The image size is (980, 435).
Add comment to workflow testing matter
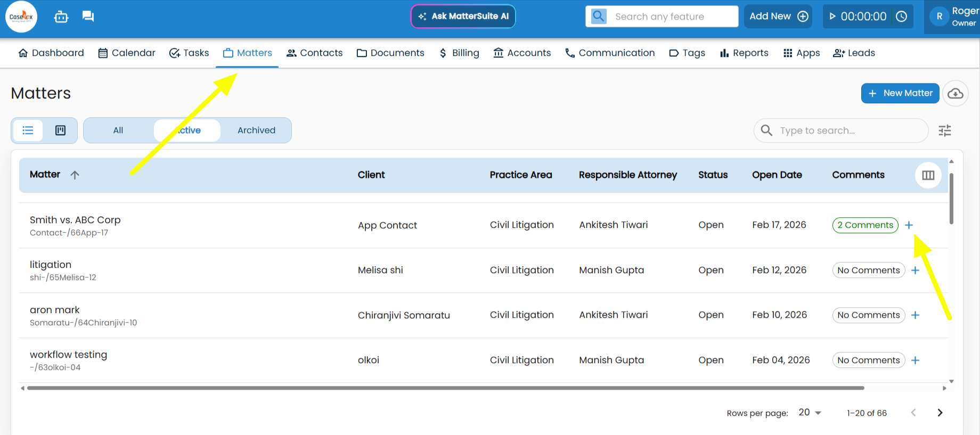[x=916, y=360]
